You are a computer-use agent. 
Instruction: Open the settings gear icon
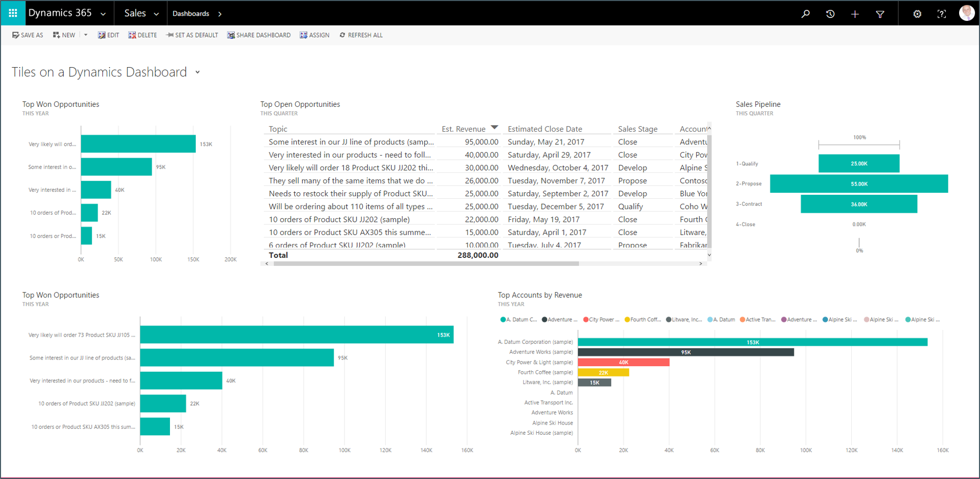point(917,14)
